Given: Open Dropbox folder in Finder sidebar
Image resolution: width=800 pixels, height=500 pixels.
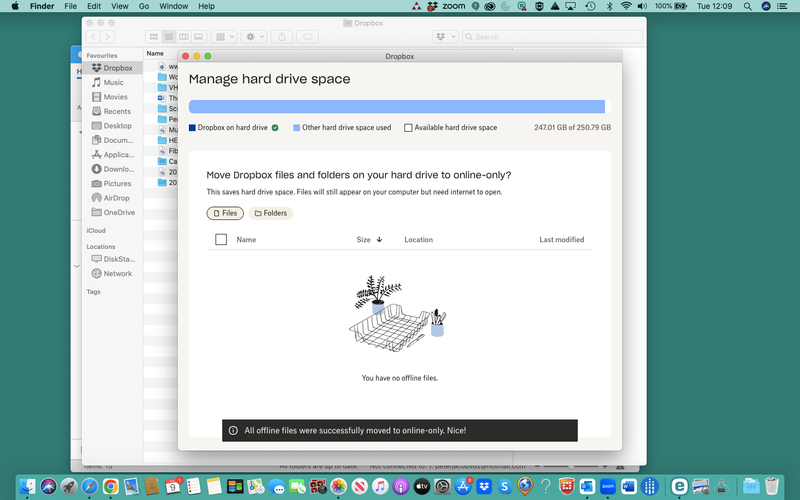Looking at the screenshot, I should pyautogui.click(x=117, y=68).
